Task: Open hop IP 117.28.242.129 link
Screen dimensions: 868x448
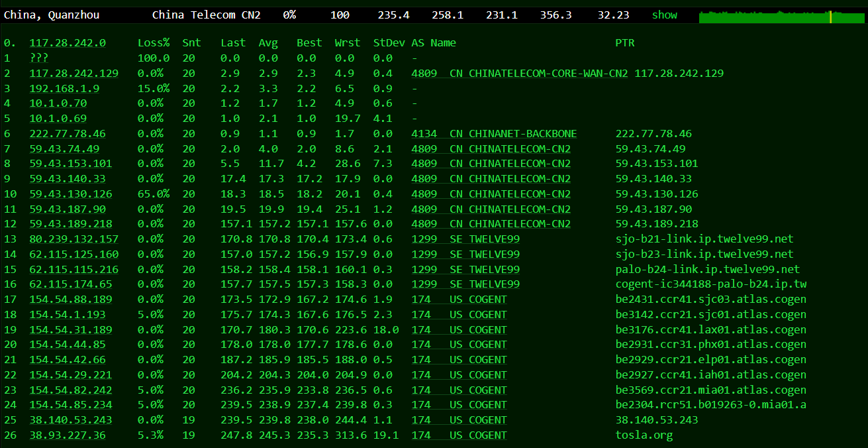Action: [x=74, y=73]
